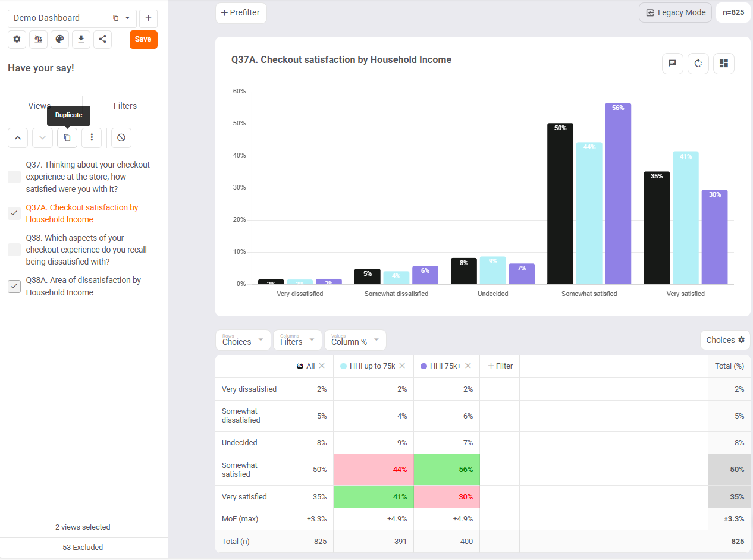This screenshot has width=753, height=560.
Task: Open the three-dot more options menu
Action: (92, 137)
